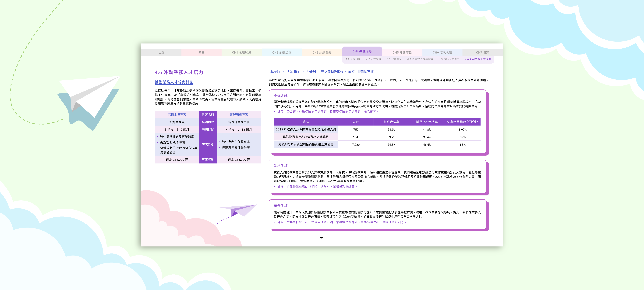Click the 課程：行政作業在職訓 course line

[x=315, y=187]
